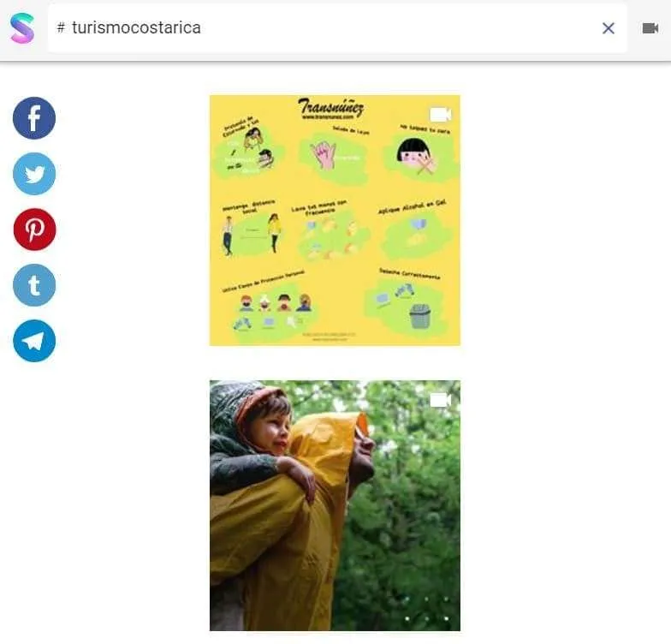
Task: Click the video badge on raincoat photo
Action: (x=440, y=400)
